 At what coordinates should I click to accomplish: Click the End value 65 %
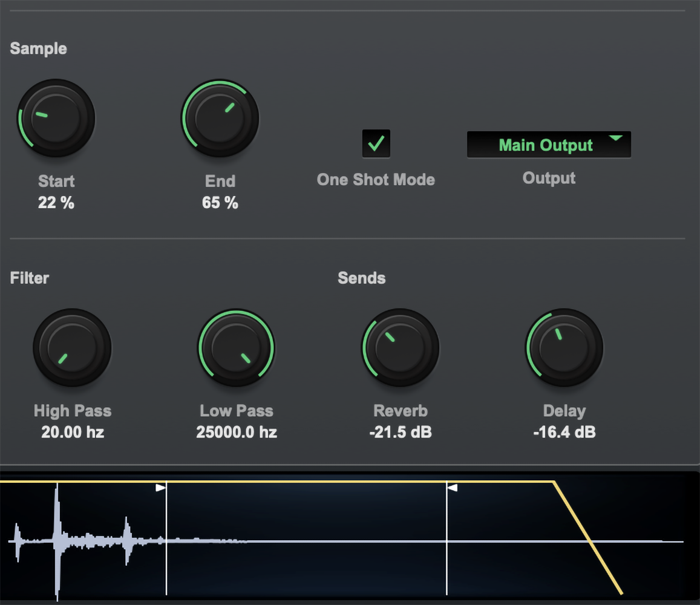(220, 203)
